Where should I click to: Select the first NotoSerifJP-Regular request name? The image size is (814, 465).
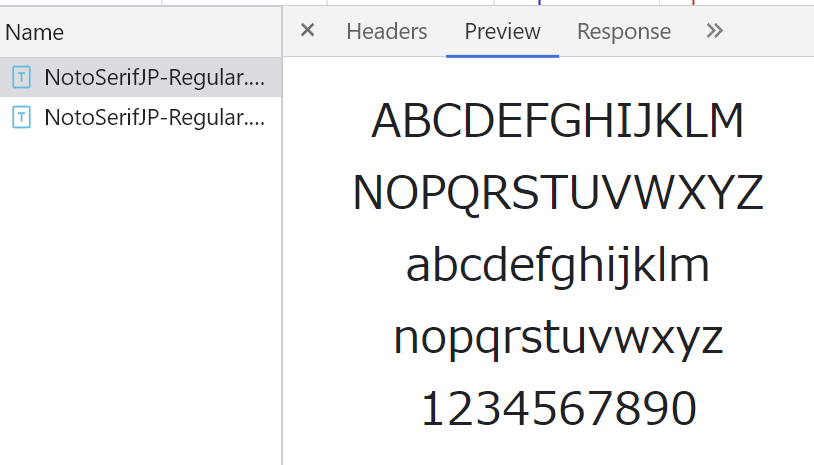[155, 77]
